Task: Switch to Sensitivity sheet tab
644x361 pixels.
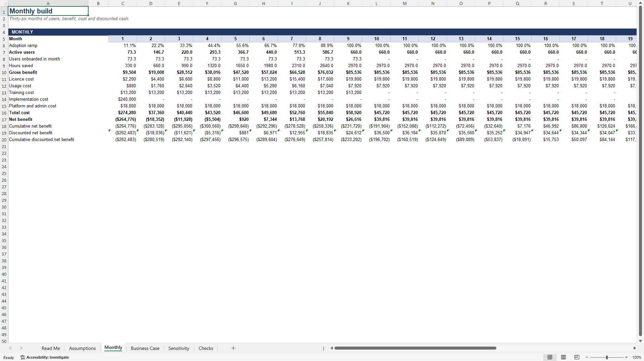Action: (179, 348)
